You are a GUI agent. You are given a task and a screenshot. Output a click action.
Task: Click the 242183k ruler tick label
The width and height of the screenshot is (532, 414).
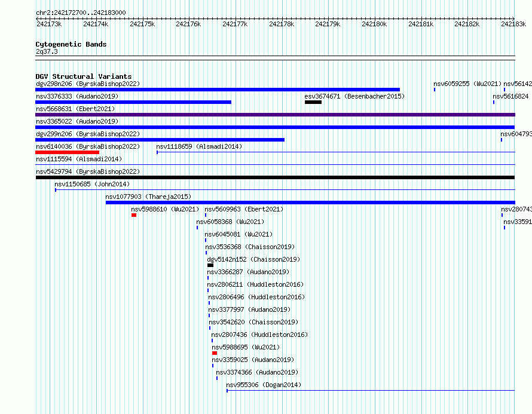coord(513,24)
